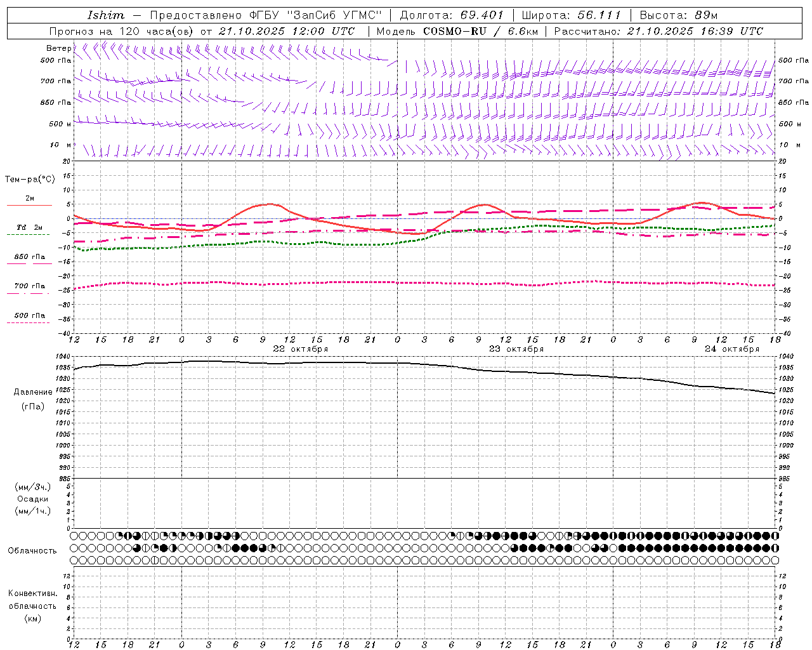812x650 pixels.
Task: Click the "500 гПа" temperature legend entry
Action: tap(30, 315)
